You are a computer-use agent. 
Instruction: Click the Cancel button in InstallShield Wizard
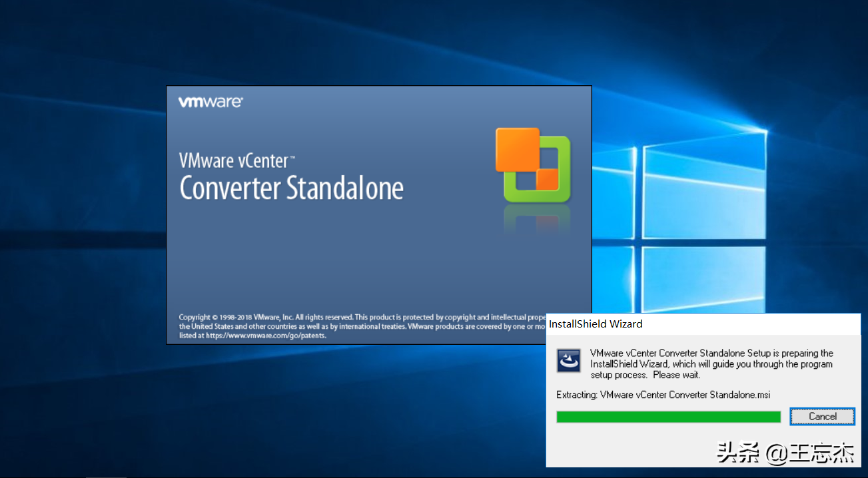[x=822, y=417]
